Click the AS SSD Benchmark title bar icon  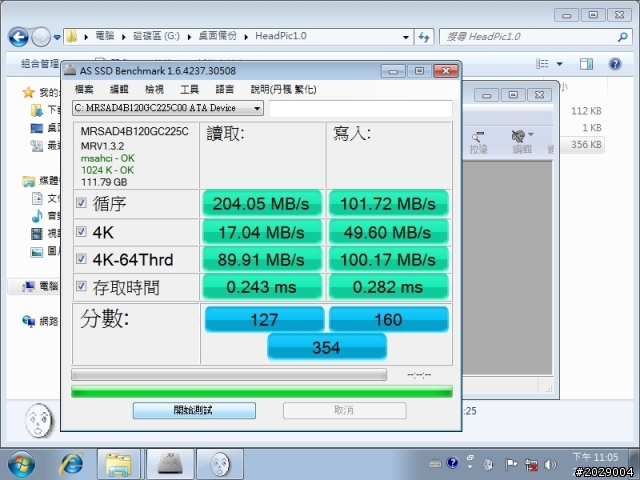(x=70, y=71)
